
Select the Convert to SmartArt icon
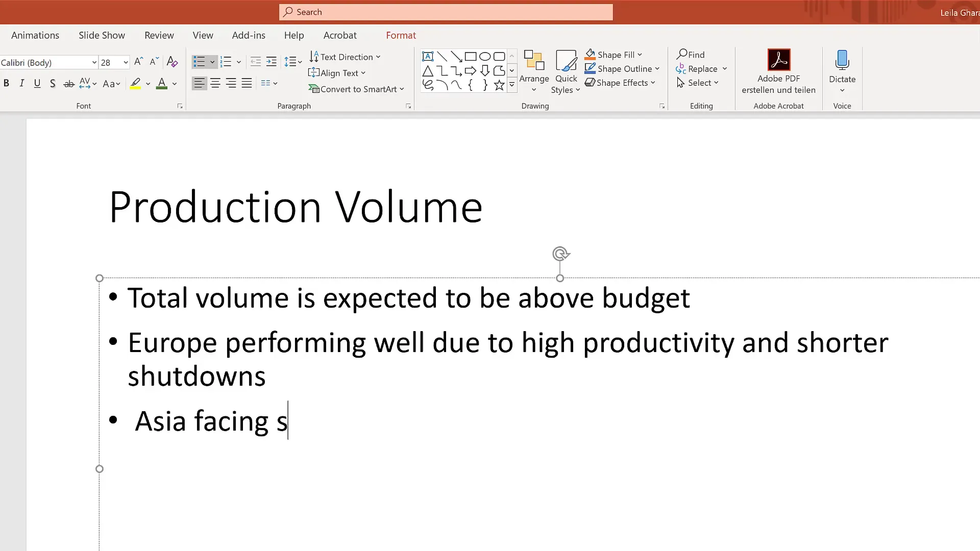(x=356, y=89)
